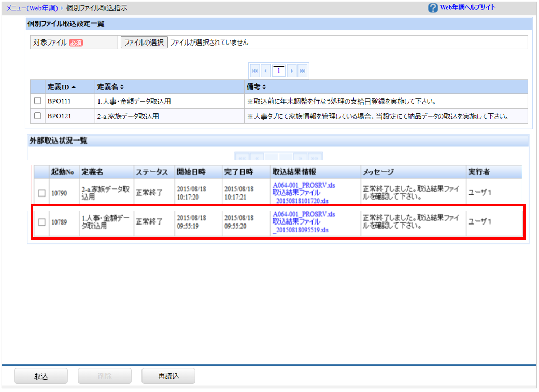Viewport: 539px width, 392px height.
Task: Click the 取込 button
Action: click(x=40, y=376)
